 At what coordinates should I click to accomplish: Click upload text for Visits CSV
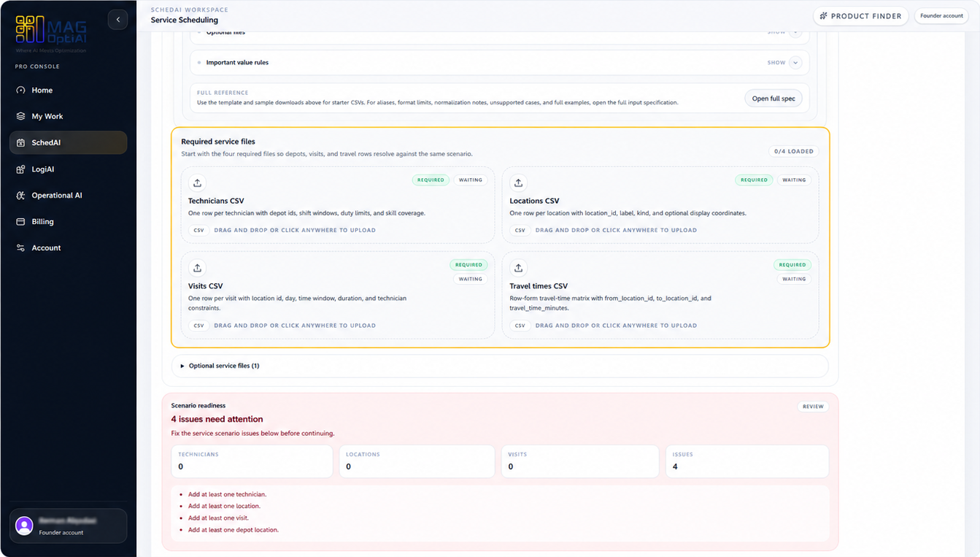295,326
